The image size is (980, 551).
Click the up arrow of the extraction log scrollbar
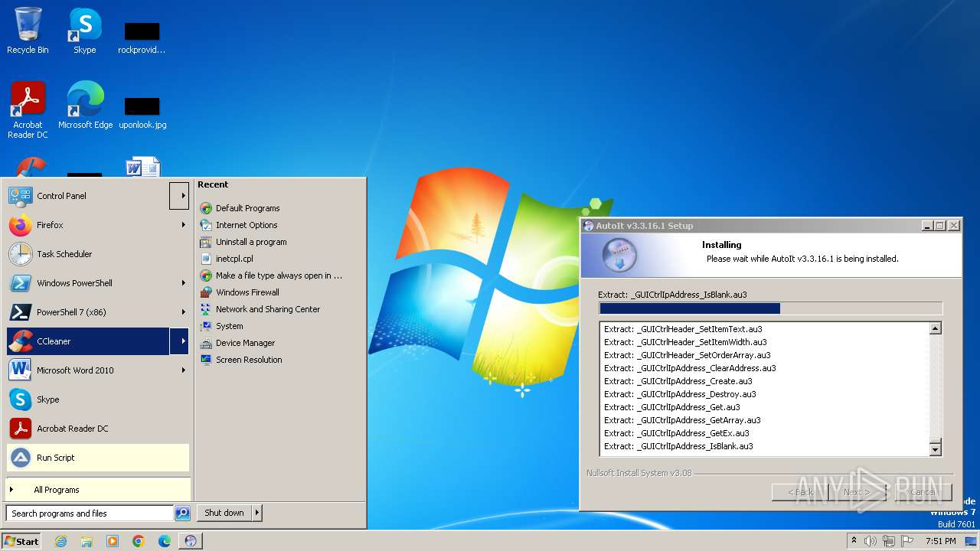tap(935, 328)
